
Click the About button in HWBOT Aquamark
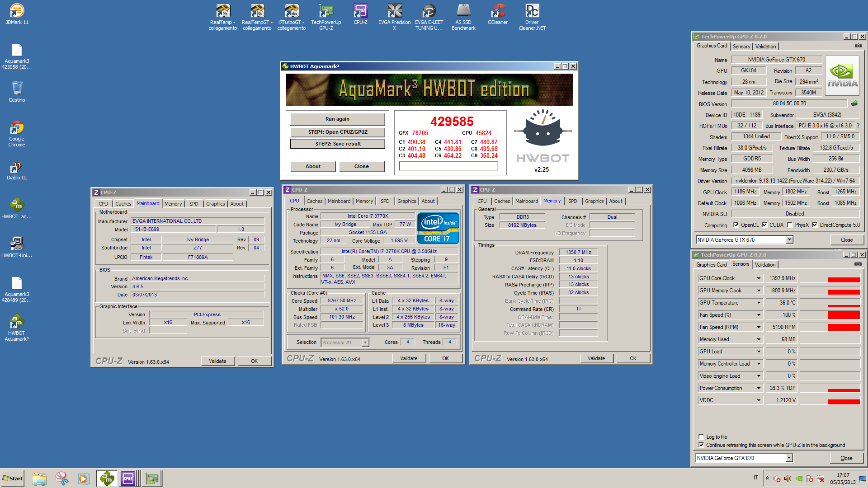tap(313, 166)
